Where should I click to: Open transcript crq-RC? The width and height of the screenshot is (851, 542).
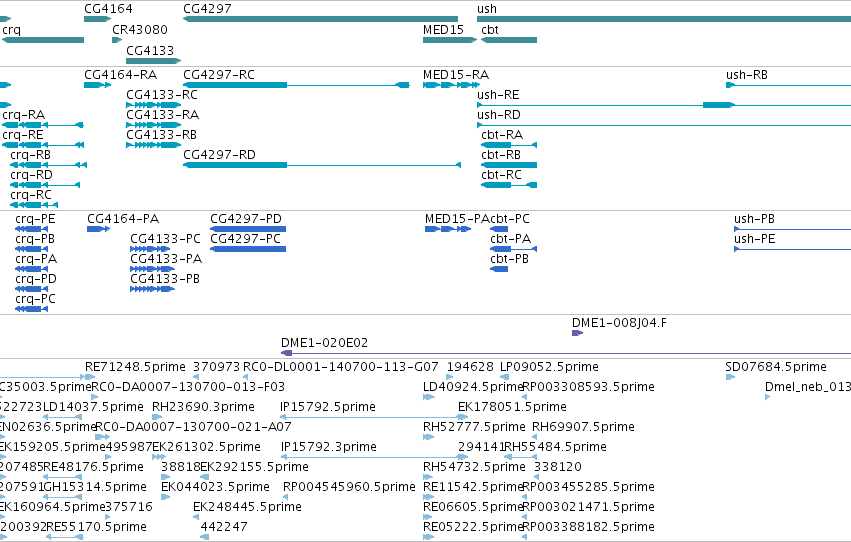31,195
